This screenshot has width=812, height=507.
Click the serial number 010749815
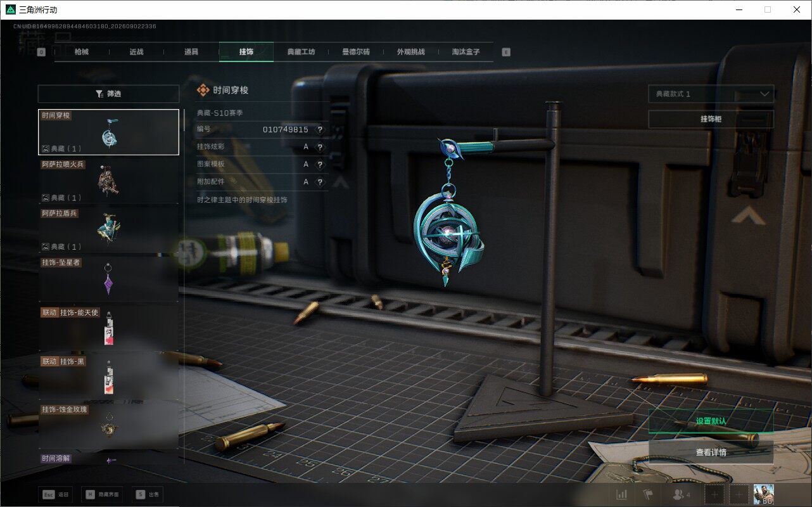pyautogui.click(x=286, y=129)
